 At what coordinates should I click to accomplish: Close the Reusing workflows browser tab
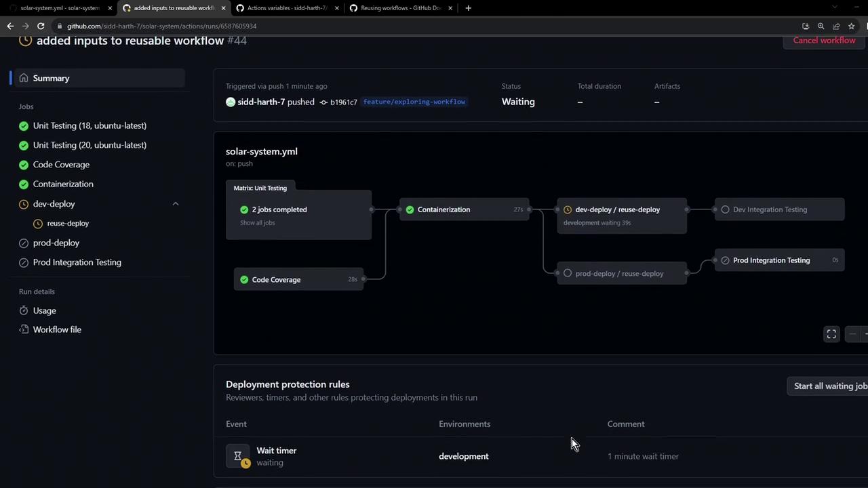click(450, 8)
